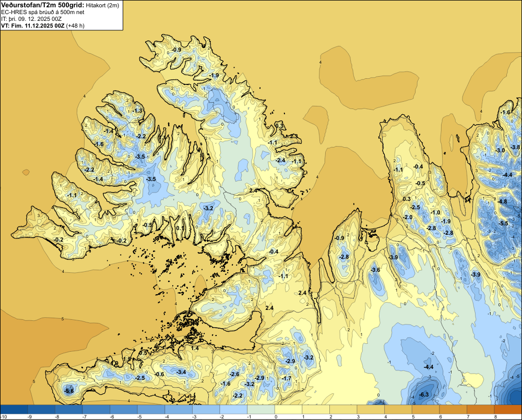Click the legend color segment between -4 and -3

point(179,409)
